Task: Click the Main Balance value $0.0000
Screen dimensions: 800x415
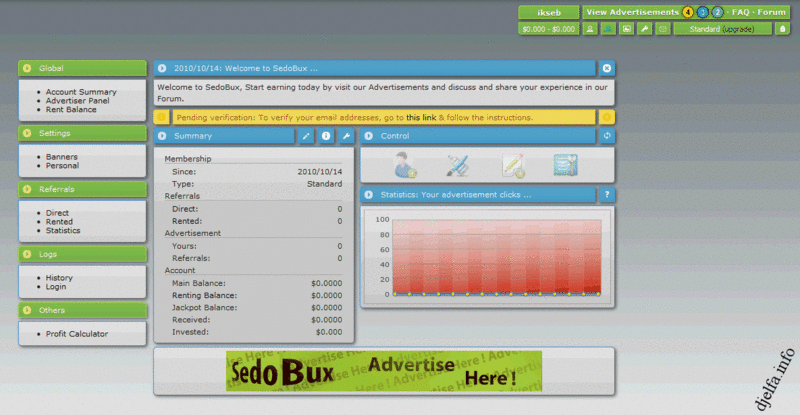Action: [x=327, y=283]
